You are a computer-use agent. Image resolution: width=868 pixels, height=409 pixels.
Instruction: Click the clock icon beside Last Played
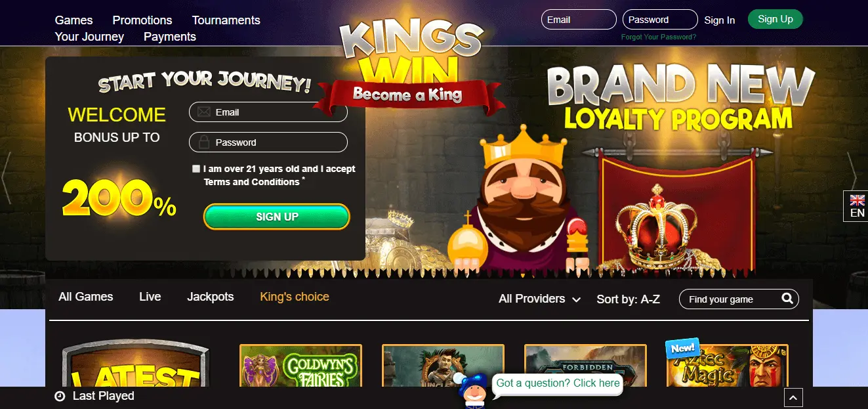pos(60,396)
